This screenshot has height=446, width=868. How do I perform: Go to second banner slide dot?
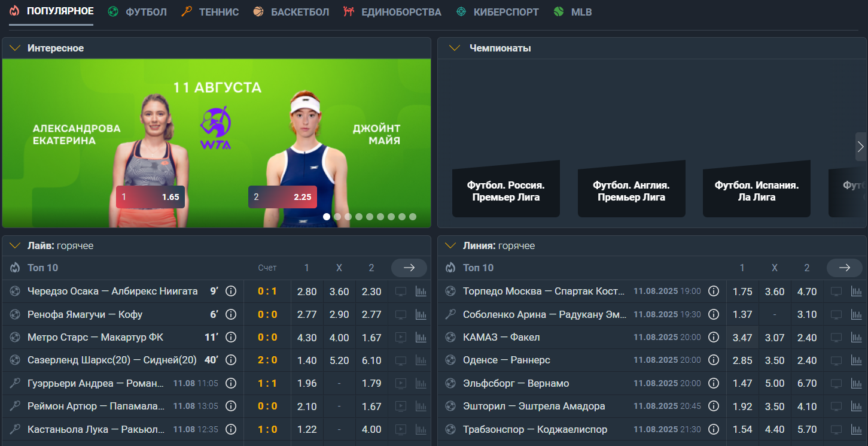pyautogui.click(x=337, y=217)
